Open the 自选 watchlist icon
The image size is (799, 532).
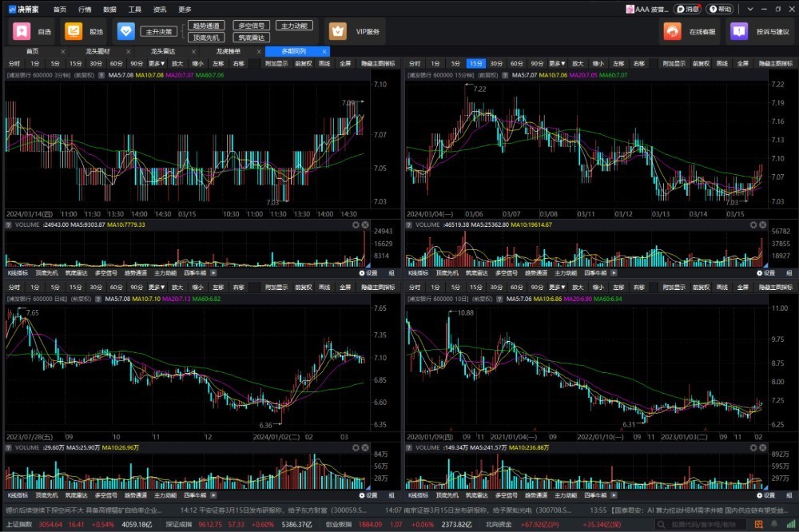point(22,31)
